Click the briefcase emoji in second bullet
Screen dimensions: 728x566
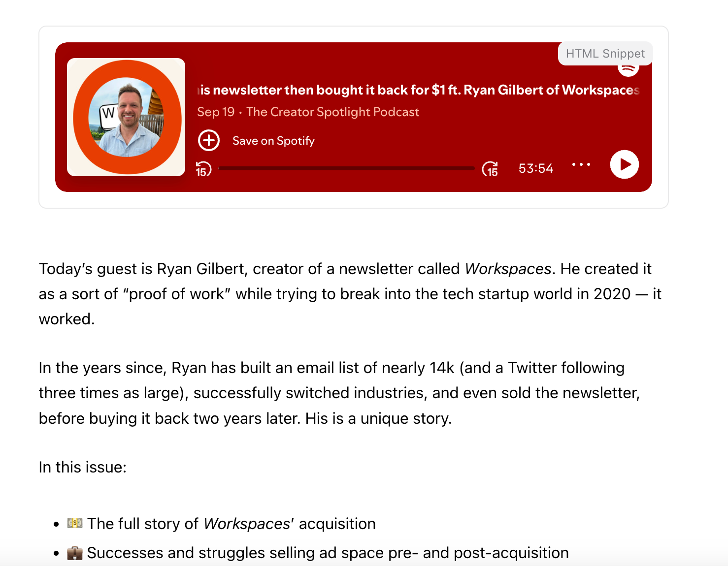pos(75,553)
